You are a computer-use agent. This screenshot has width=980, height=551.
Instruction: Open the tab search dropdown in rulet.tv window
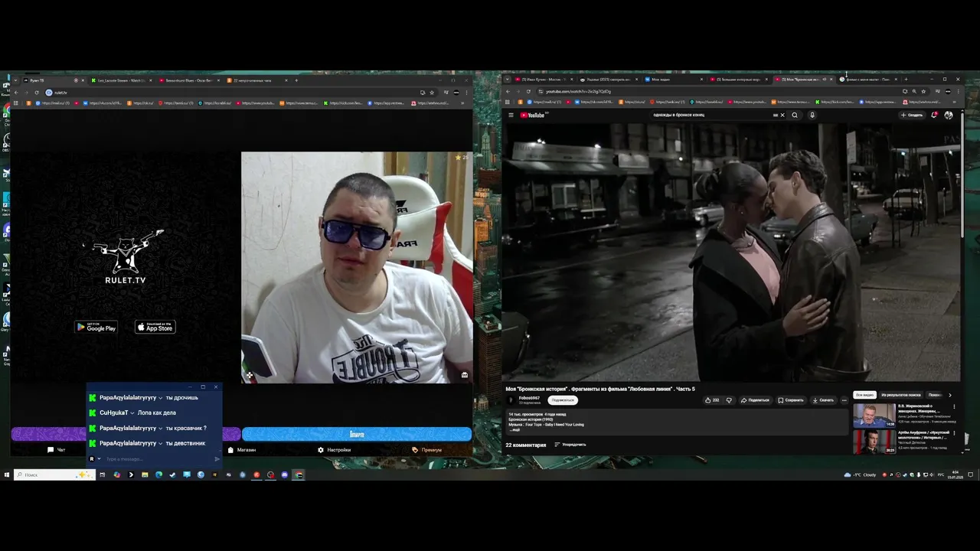15,80
